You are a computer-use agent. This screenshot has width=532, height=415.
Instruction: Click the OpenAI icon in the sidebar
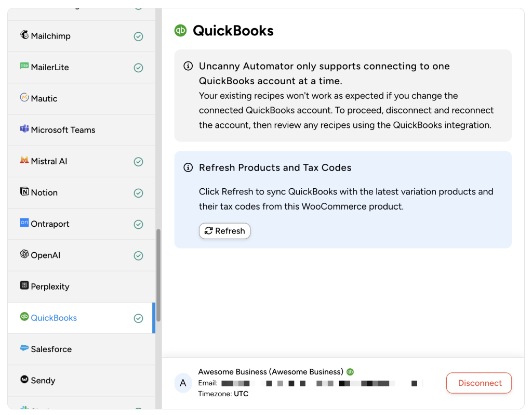tap(24, 255)
